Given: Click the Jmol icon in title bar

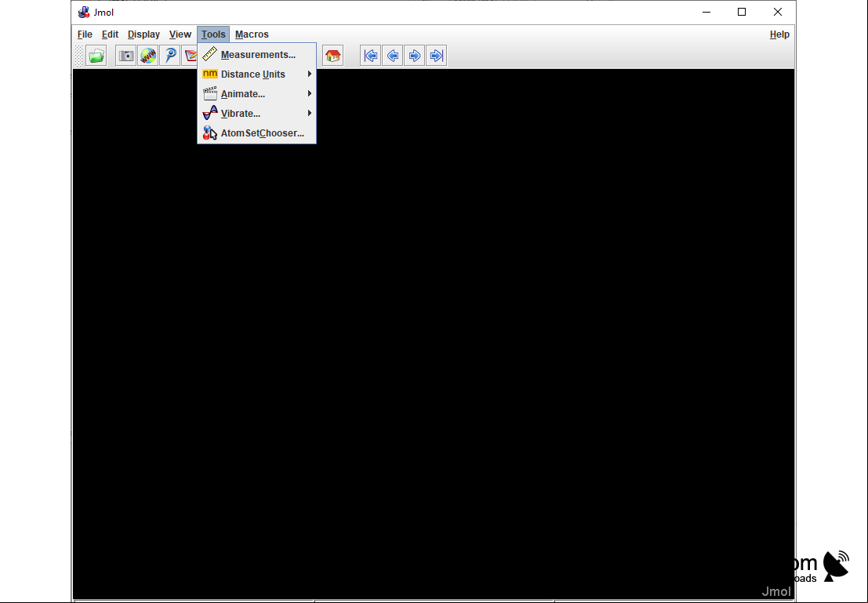Looking at the screenshot, I should click(84, 13).
